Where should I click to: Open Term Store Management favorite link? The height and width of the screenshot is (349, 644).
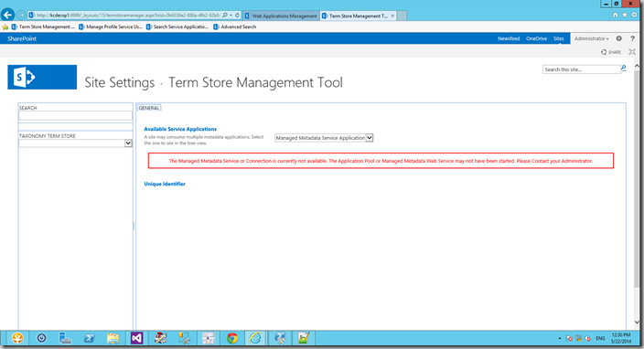pos(43,27)
